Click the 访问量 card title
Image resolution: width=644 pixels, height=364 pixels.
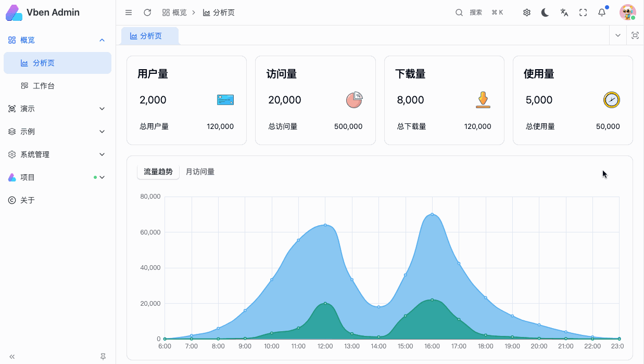[x=282, y=74]
